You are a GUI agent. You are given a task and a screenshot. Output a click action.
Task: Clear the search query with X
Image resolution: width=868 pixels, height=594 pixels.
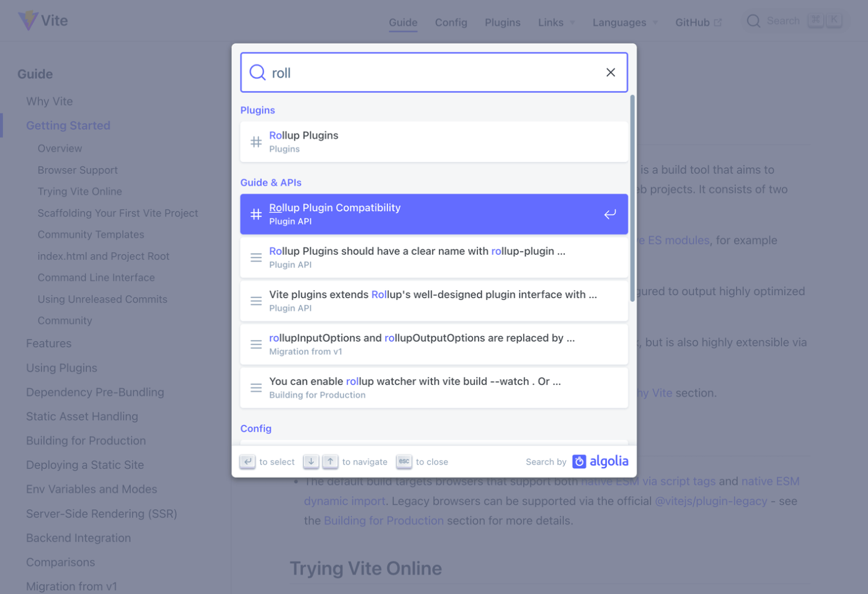611,73
